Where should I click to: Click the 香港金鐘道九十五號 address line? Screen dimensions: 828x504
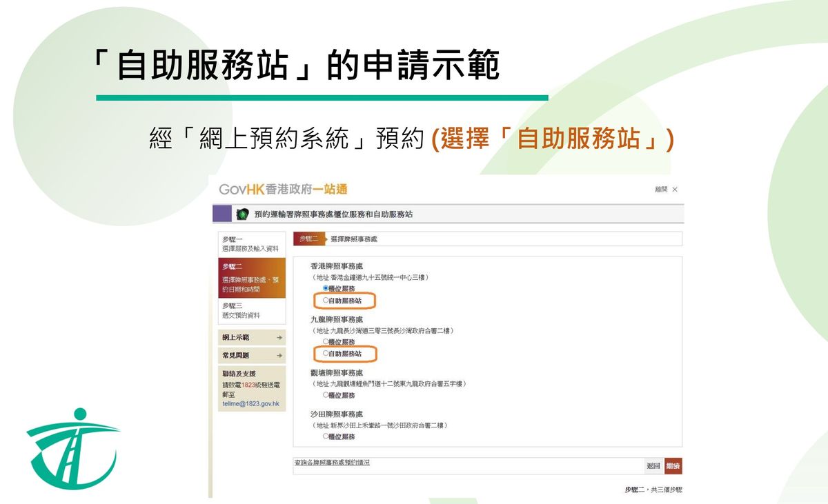(x=370, y=277)
